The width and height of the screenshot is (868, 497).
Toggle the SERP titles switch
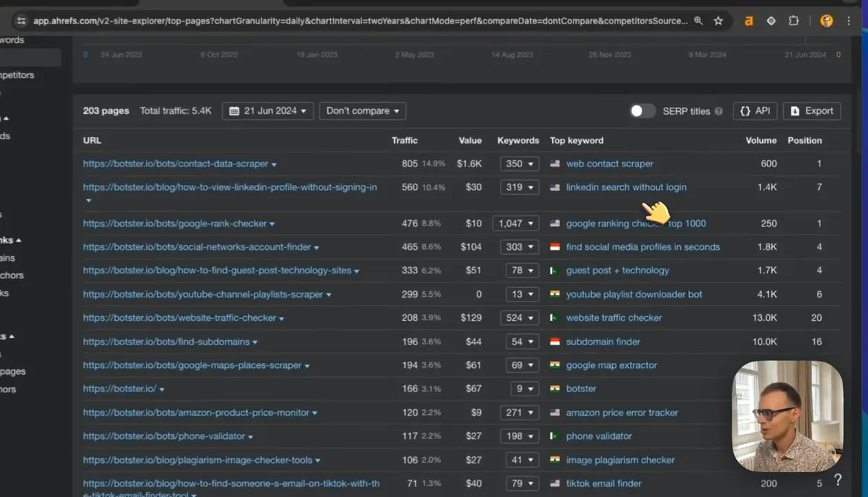click(642, 111)
